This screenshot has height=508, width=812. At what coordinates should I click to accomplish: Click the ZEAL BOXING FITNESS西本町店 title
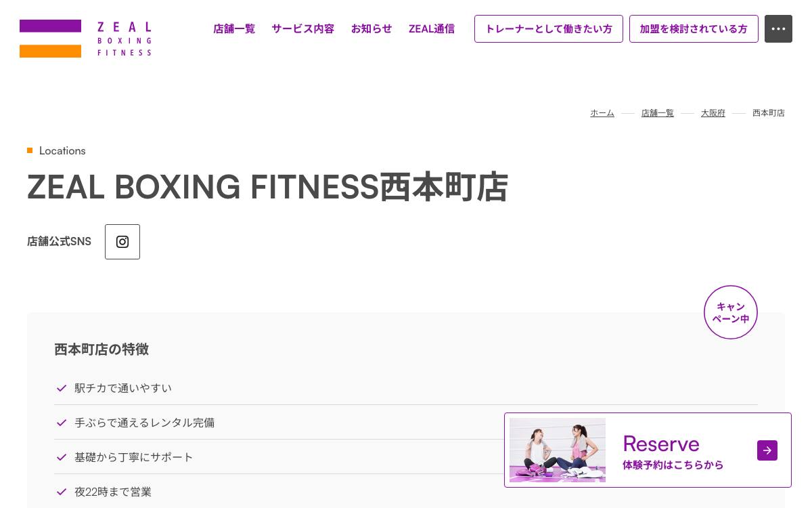pos(267,188)
